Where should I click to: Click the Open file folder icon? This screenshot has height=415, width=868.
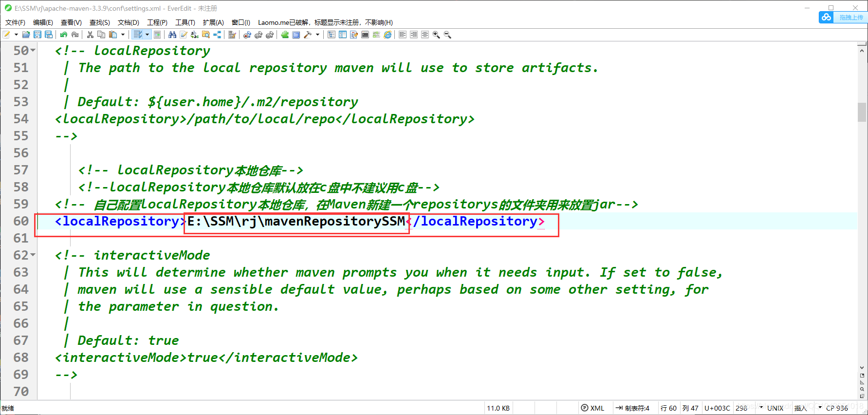click(x=26, y=35)
